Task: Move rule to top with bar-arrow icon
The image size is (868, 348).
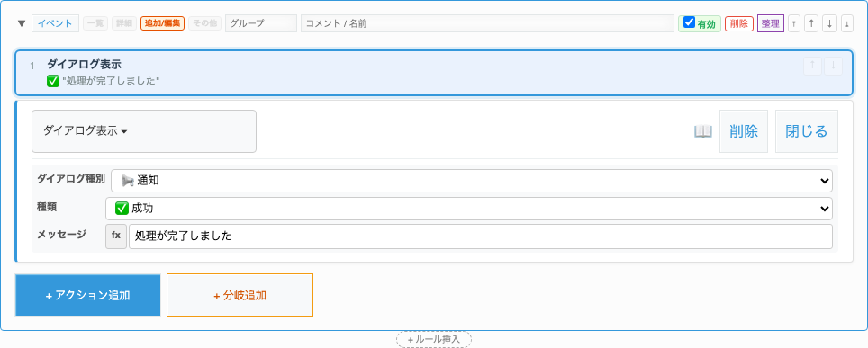Action: tap(794, 23)
